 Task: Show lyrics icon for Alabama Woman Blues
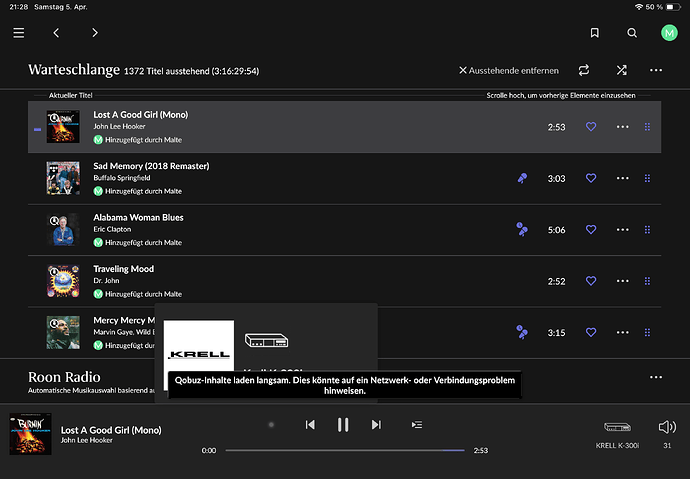[x=522, y=230]
